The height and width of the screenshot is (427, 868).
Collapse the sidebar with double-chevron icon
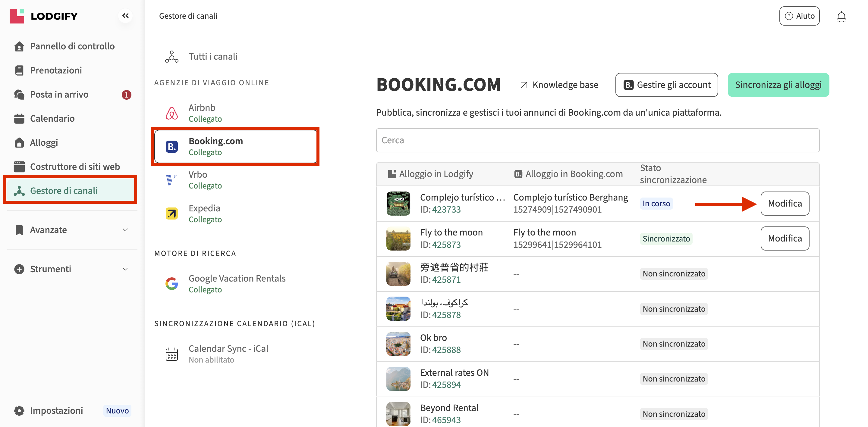[125, 16]
